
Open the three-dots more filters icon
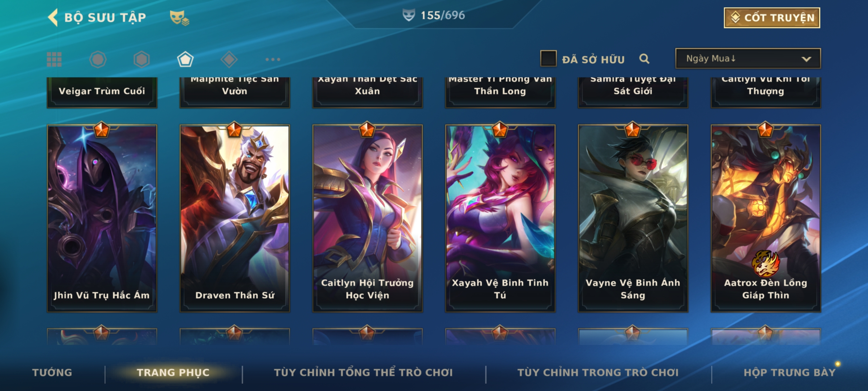click(x=273, y=59)
